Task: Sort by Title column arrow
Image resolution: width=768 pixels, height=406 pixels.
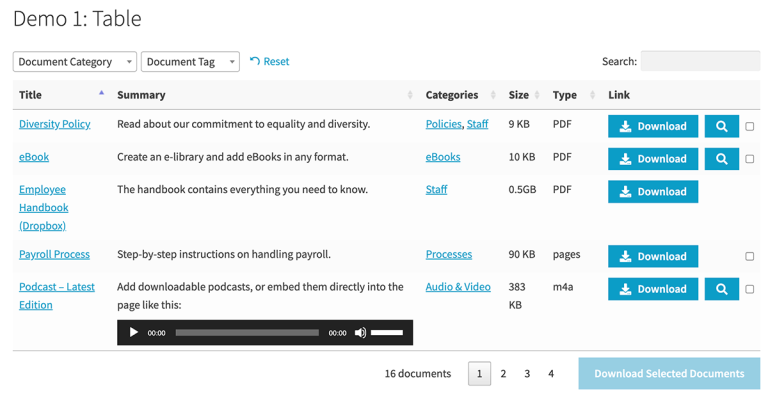Action: point(101,94)
